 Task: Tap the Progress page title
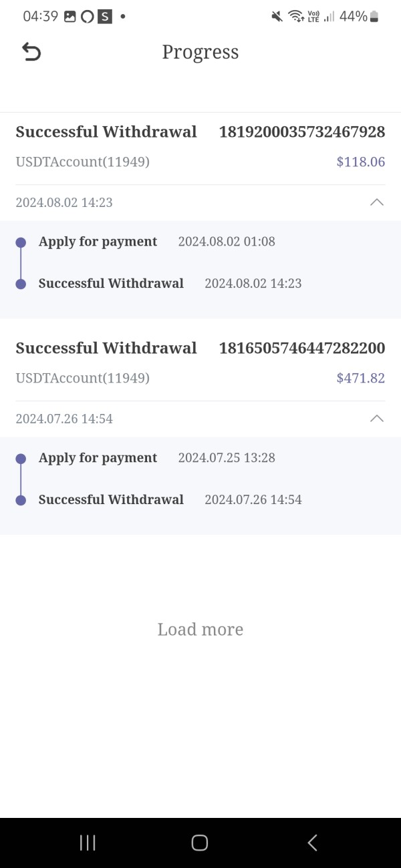[200, 52]
